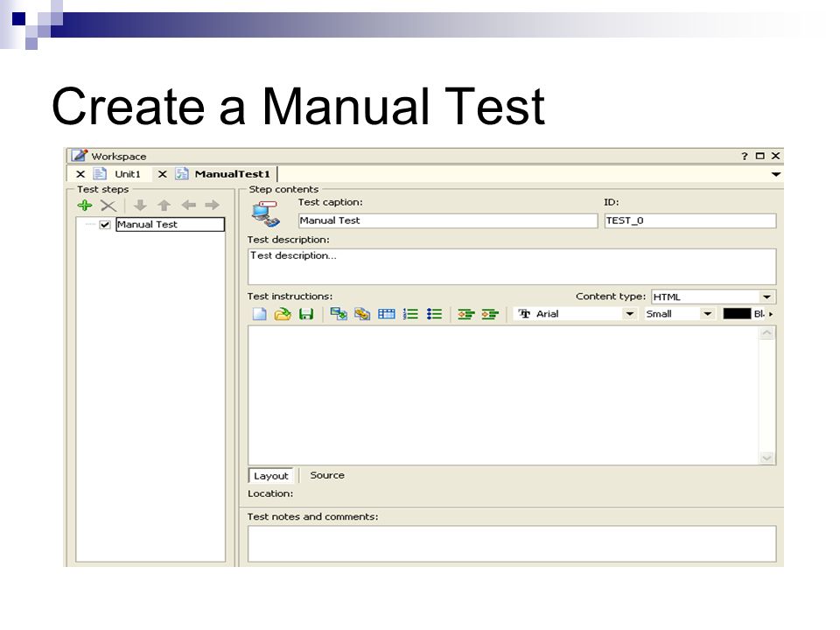Toggle the Manual Test step checkbox
840x630 pixels.
(x=105, y=225)
